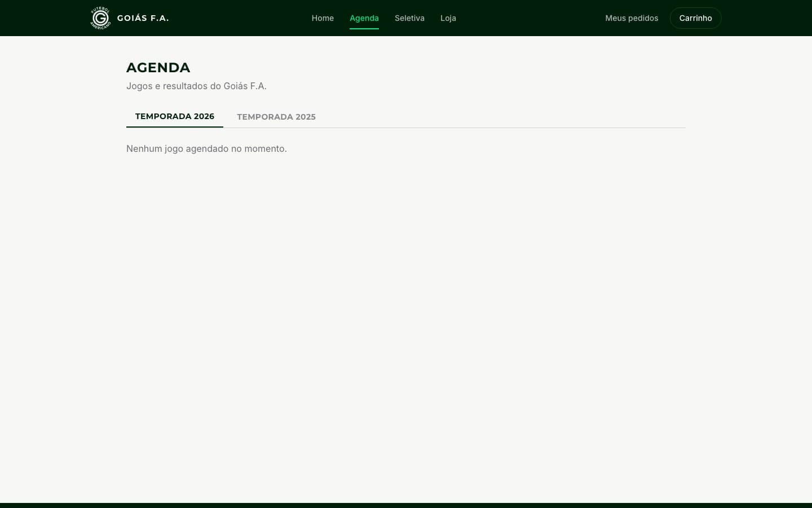
Task: Click the Goiás F.A. circular logo icon
Action: (x=100, y=18)
